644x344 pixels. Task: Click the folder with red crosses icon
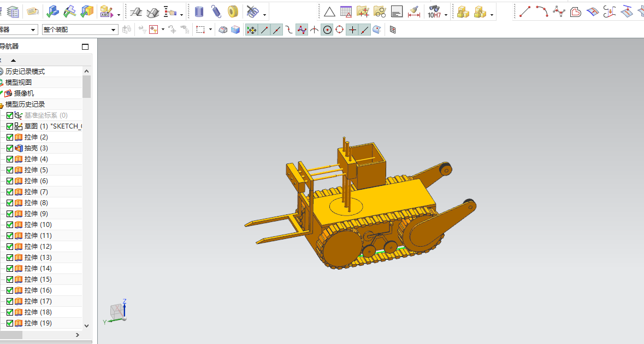(x=363, y=11)
